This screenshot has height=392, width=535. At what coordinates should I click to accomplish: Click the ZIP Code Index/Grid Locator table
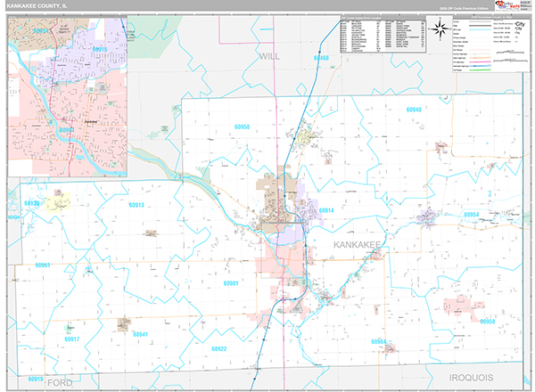click(383, 34)
